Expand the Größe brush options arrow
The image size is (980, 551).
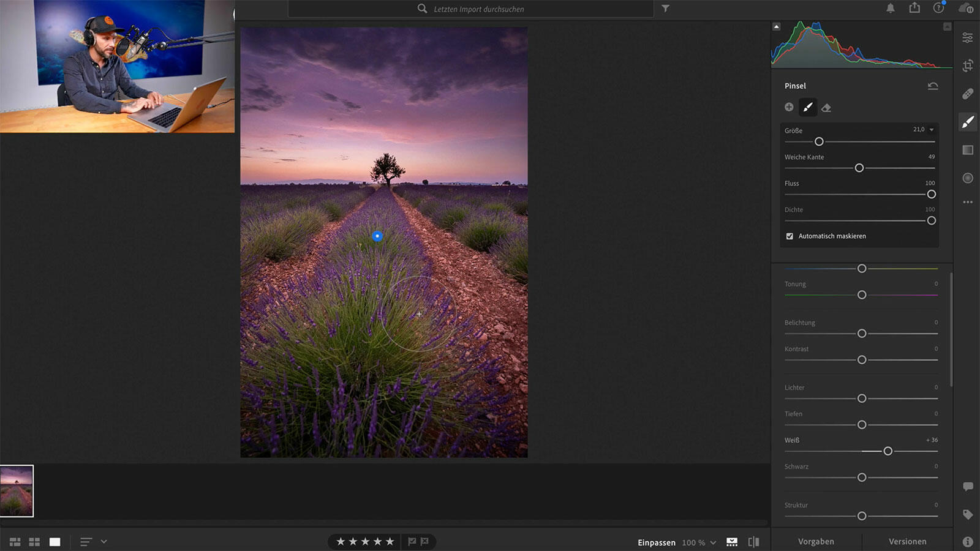(932, 130)
